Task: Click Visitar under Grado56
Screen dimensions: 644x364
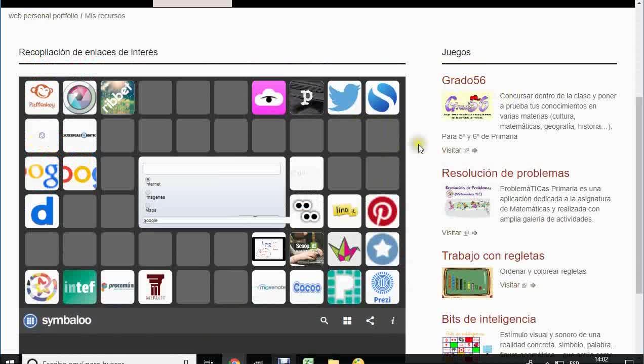Action: click(x=452, y=150)
